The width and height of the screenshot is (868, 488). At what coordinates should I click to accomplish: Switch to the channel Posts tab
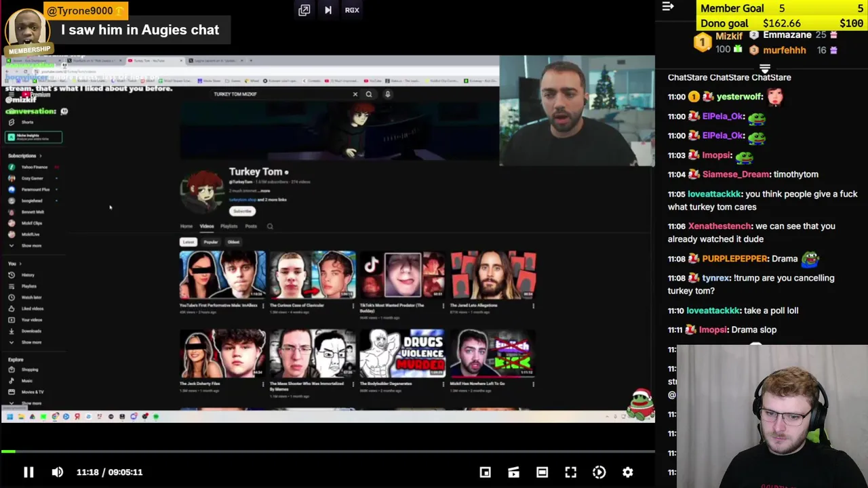point(251,226)
